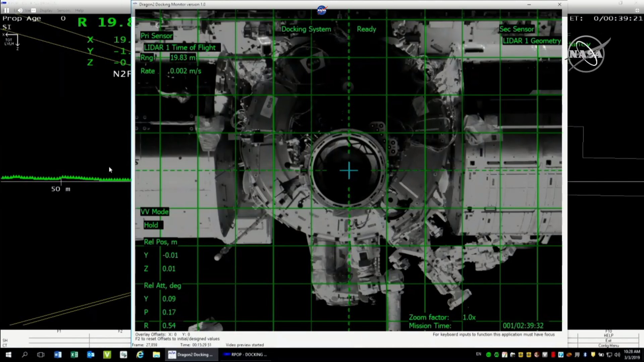Switch to the Dragon2 Docking taskbar window

pyautogui.click(x=191, y=355)
